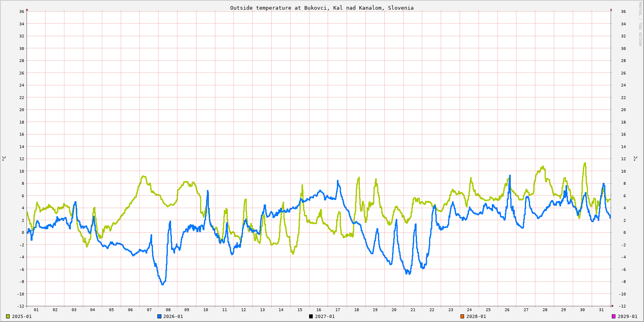Select day "31" on the x-axis
This screenshot has height=322, width=644.
[601, 310]
